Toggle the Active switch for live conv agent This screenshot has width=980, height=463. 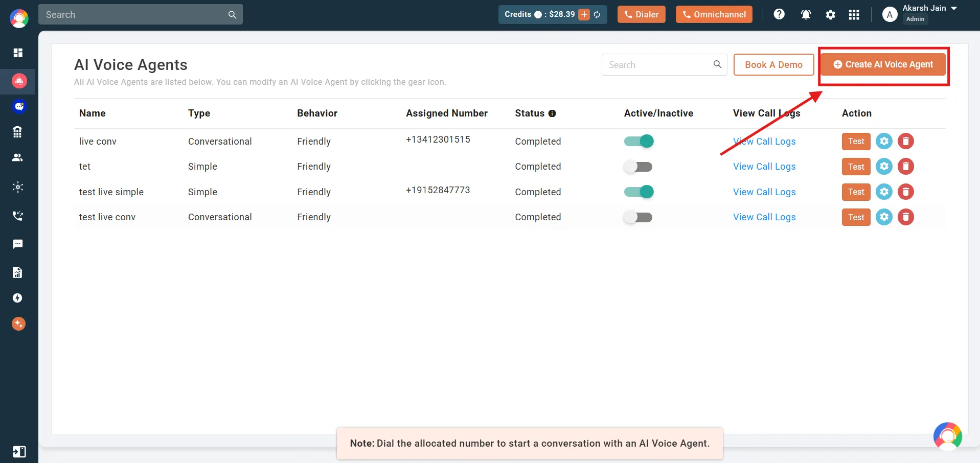(639, 141)
